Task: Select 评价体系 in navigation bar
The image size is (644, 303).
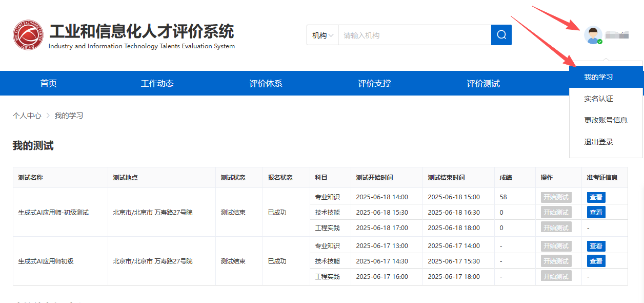Action: [266, 84]
